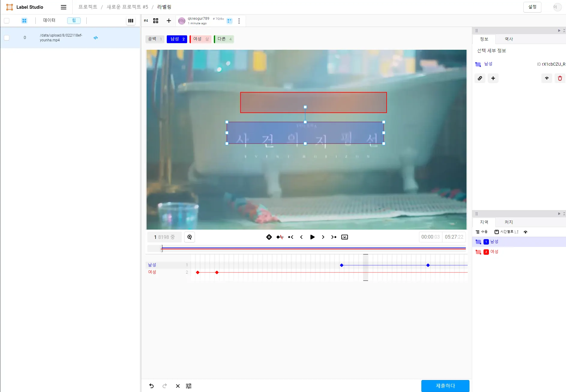Add a new annotation with the plus icon

(169, 21)
